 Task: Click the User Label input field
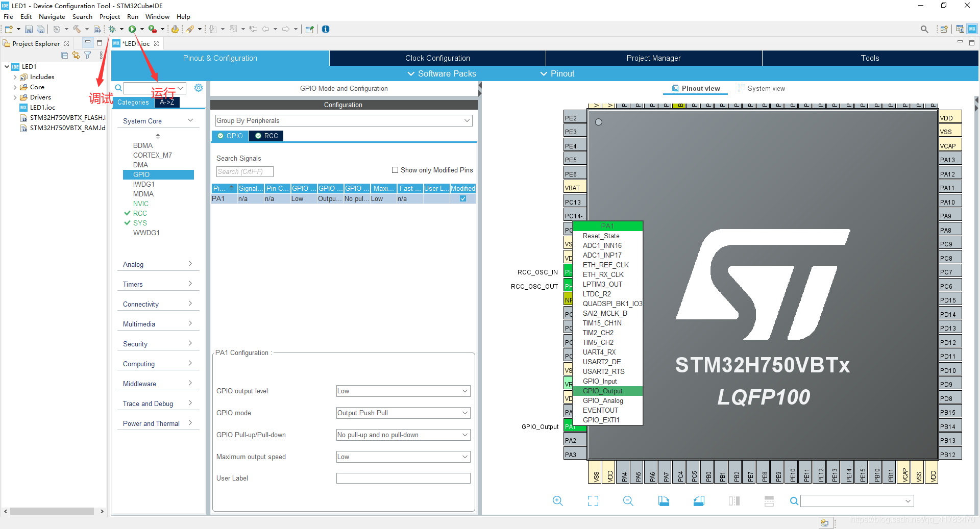click(x=403, y=478)
